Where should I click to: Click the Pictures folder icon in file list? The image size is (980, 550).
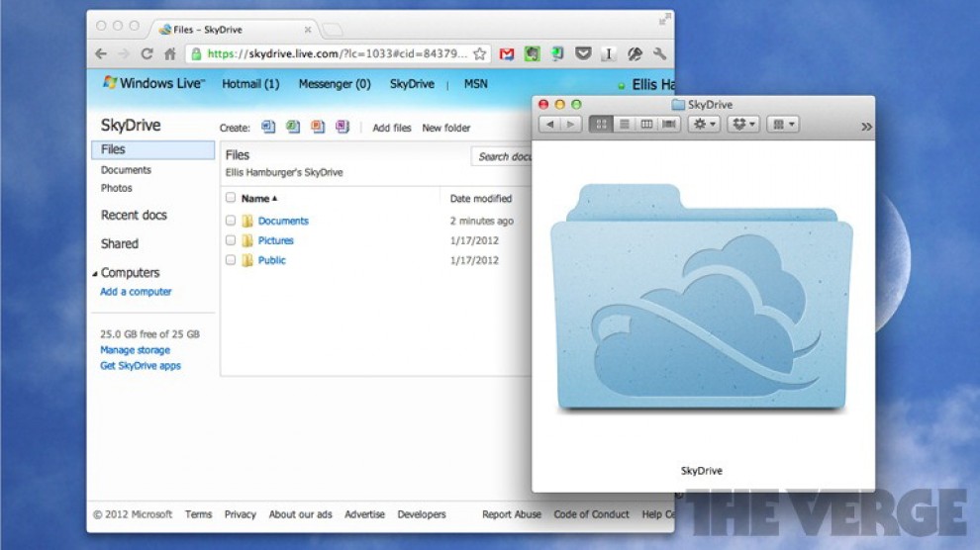(x=247, y=240)
